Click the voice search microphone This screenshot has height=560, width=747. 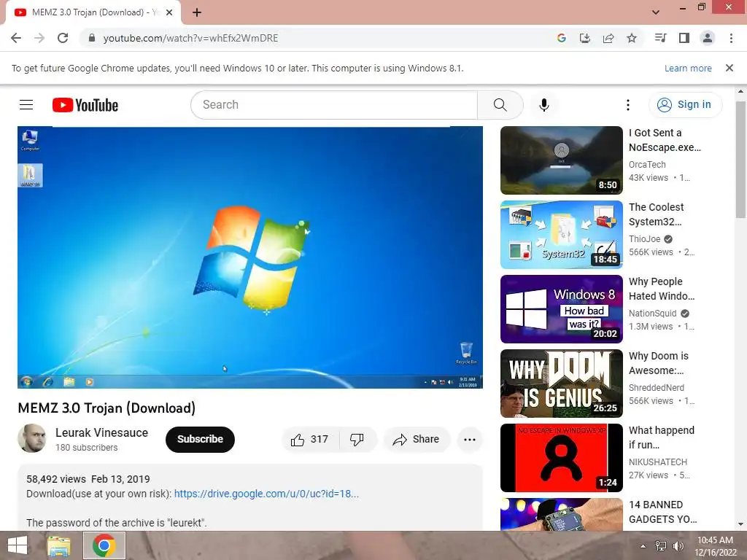tap(544, 105)
